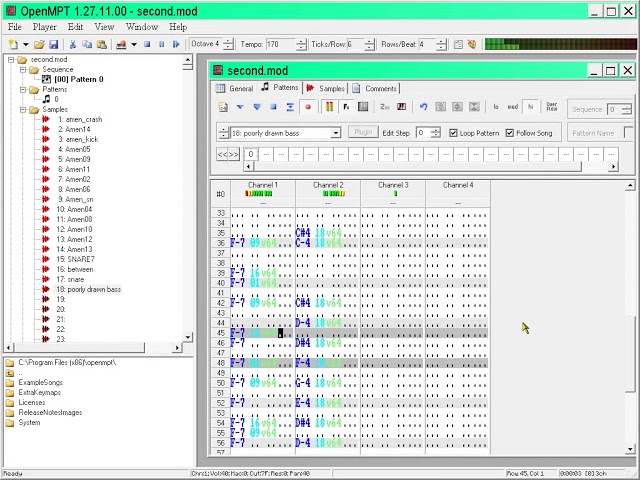
Task: Click the Plugin button
Action: pos(363,132)
